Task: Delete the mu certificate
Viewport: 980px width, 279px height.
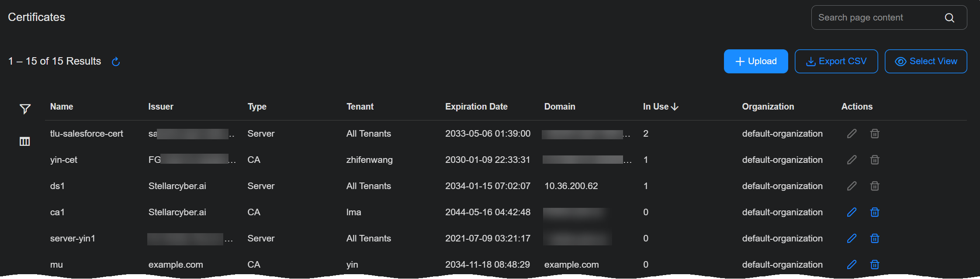Action: [875, 265]
